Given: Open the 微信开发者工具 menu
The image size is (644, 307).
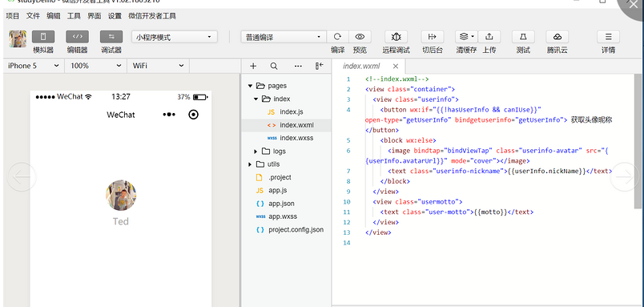Looking at the screenshot, I should 152,17.
